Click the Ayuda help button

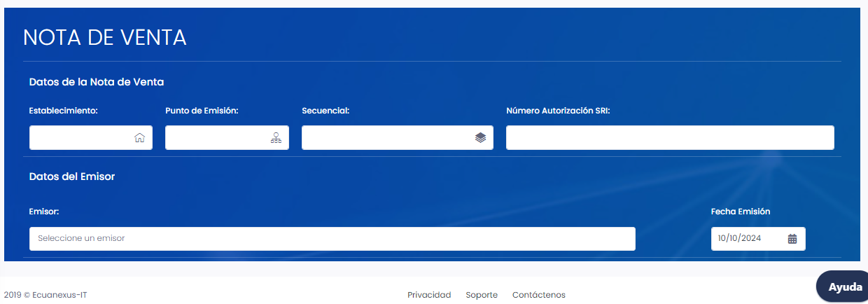pos(843,287)
